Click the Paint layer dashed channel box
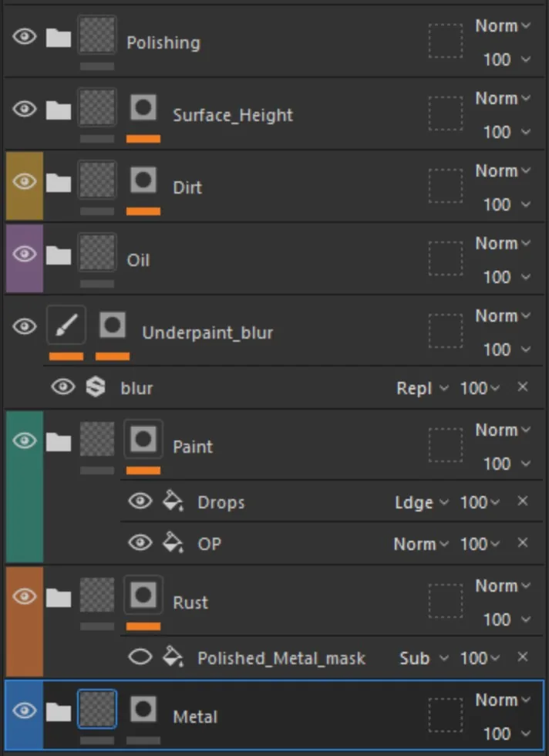 click(446, 446)
